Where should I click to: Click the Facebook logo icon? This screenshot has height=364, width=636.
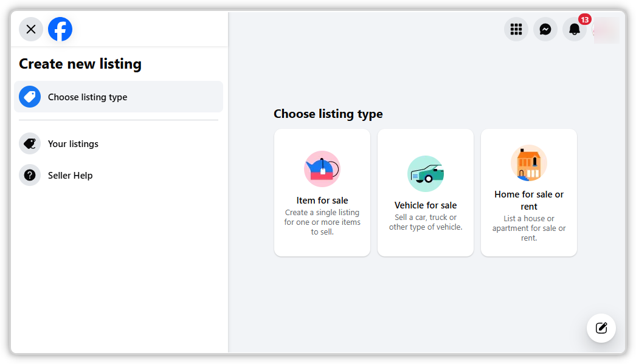[60, 29]
